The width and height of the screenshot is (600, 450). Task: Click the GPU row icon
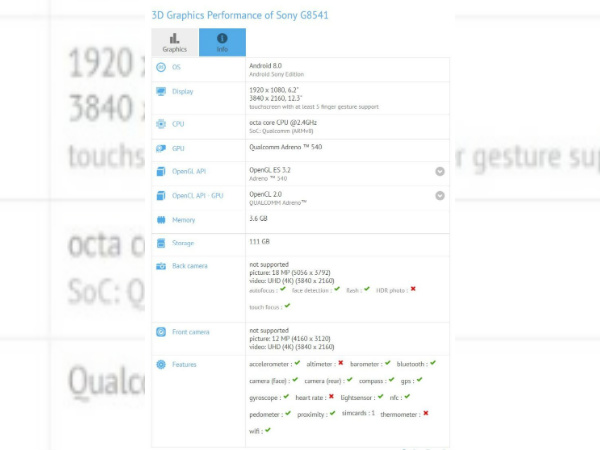[x=161, y=148]
